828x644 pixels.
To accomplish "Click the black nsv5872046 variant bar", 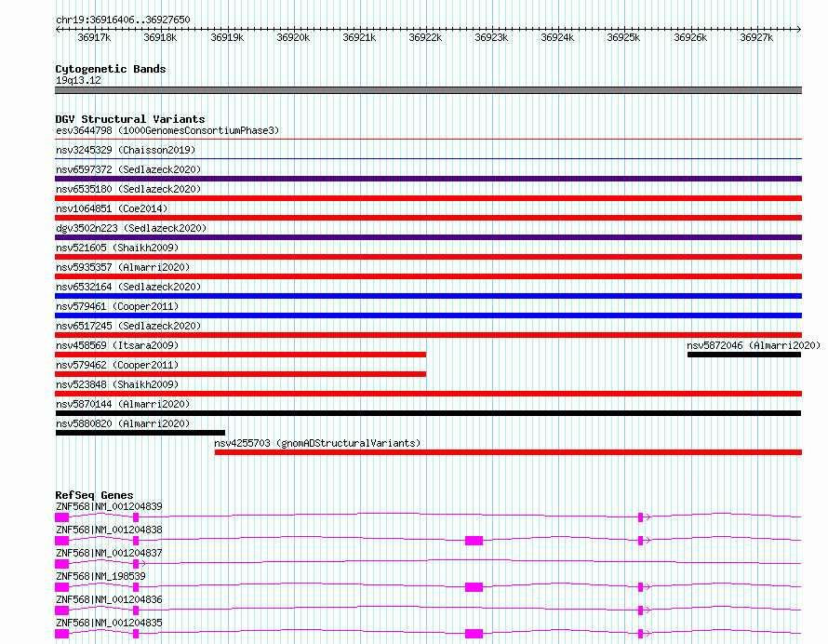I will coord(744,355).
